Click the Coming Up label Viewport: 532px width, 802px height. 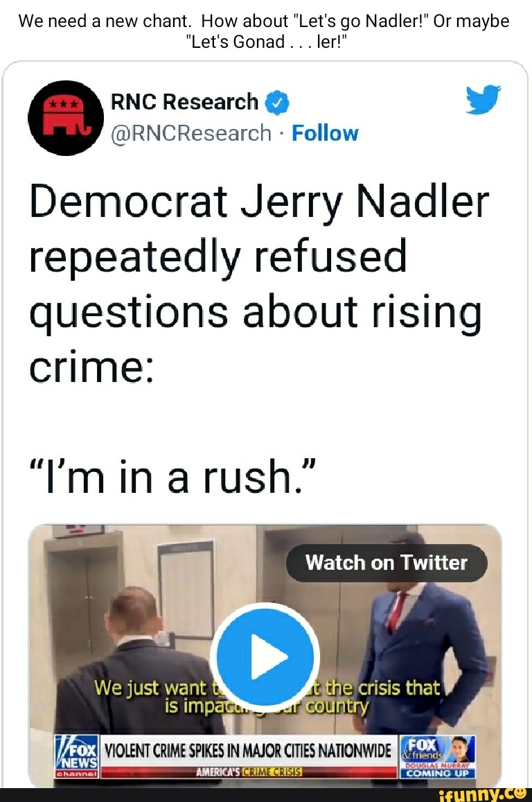click(437, 774)
